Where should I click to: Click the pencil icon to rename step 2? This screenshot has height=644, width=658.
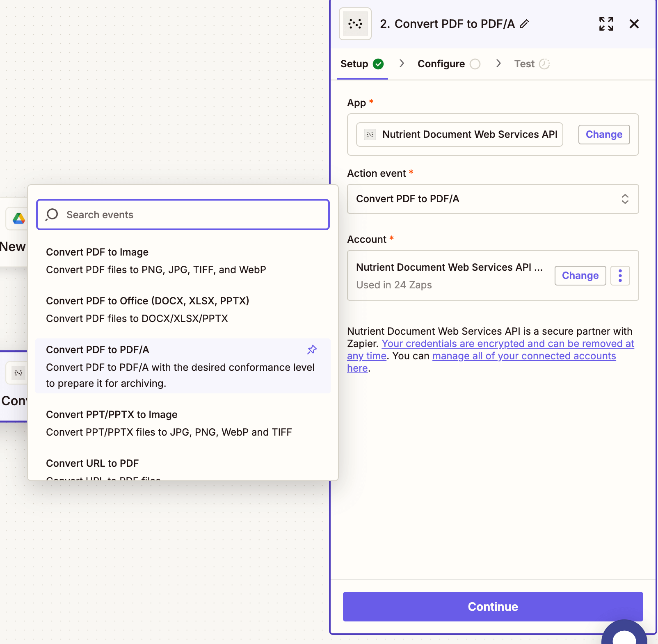point(523,25)
